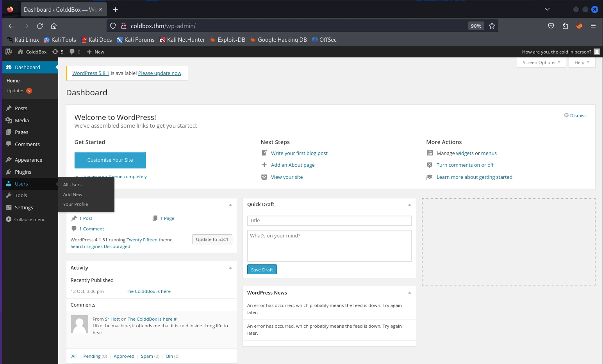Reload the page with the refresh icon
This screenshot has height=364, width=603.
click(x=40, y=26)
